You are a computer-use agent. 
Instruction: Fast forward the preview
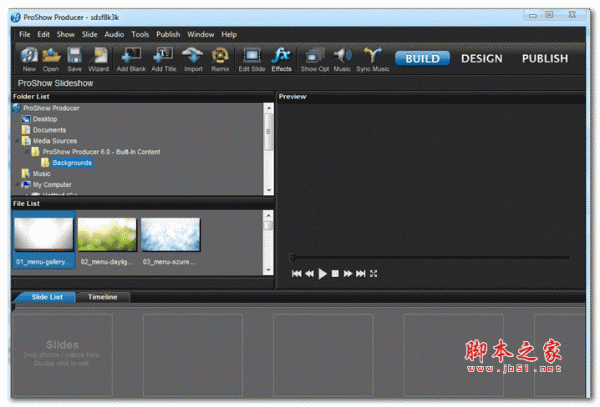(347, 274)
